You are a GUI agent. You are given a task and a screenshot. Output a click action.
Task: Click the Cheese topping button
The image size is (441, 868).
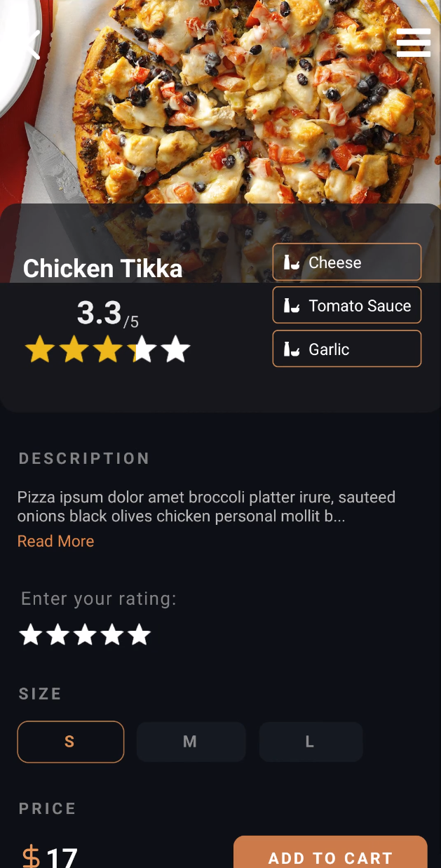346,262
